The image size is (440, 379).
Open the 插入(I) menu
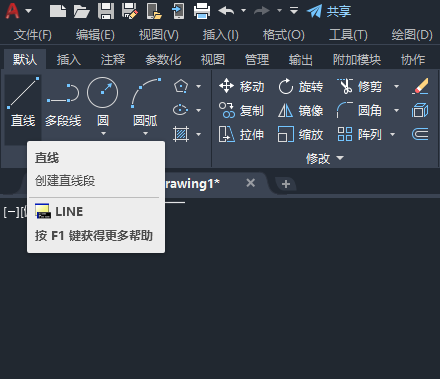point(221,35)
